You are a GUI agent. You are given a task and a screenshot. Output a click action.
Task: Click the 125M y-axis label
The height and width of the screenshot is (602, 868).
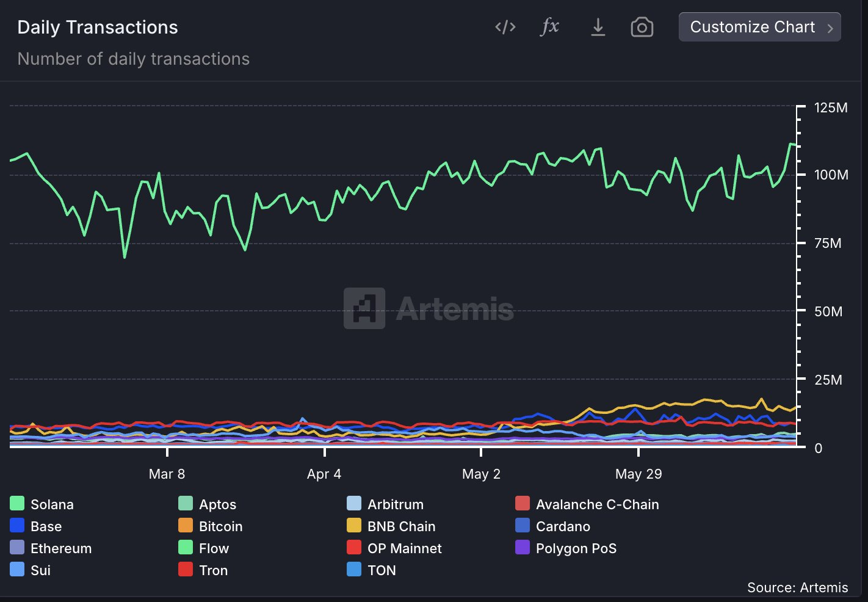[x=831, y=108]
